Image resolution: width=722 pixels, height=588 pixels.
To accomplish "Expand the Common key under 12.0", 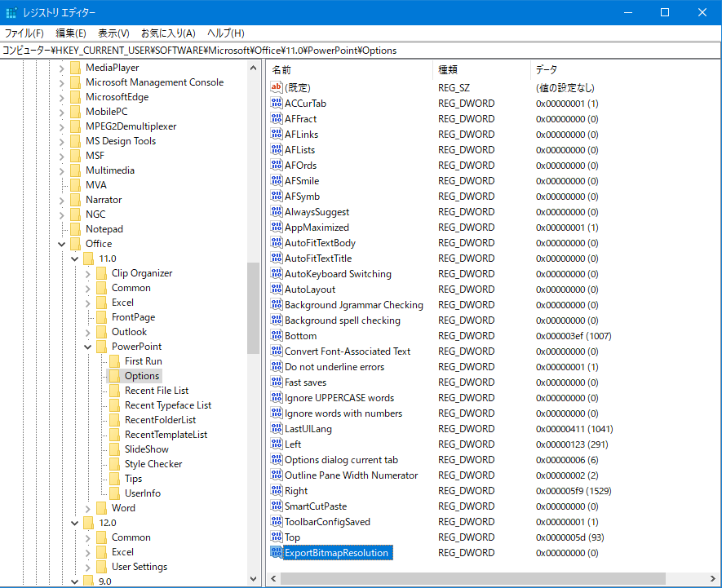I will (x=87, y=537).
